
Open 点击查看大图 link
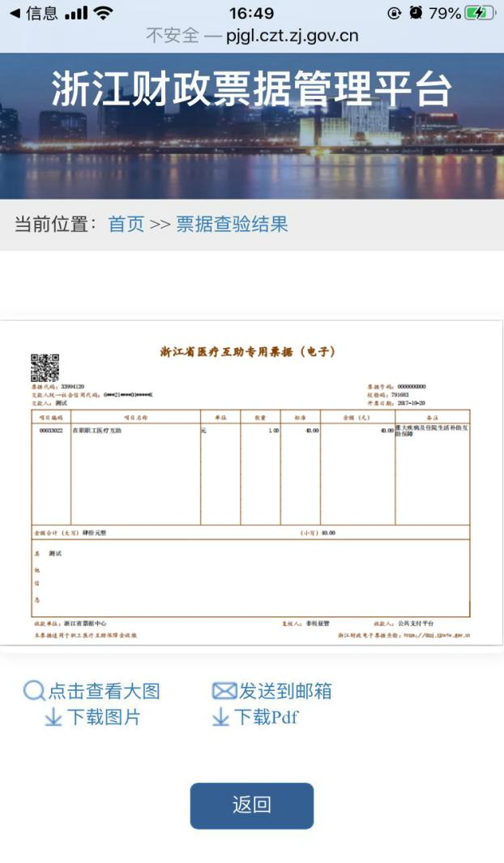(104, 691)
